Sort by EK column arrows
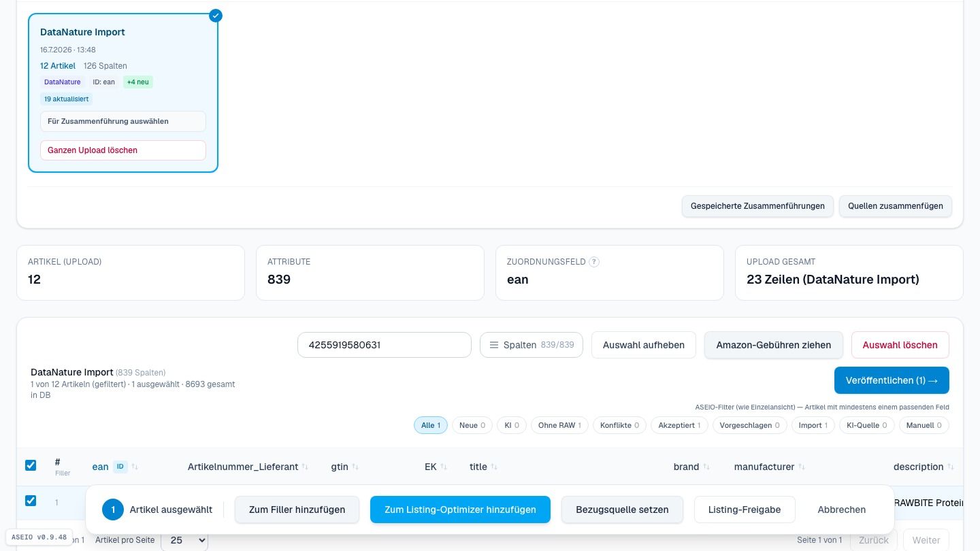980x551 pixels. [444, 467]
